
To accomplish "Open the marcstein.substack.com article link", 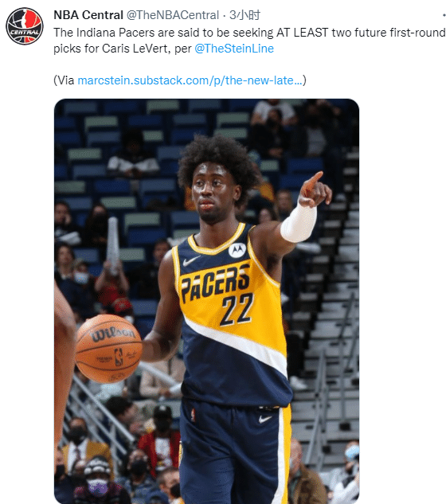I will [x=190, y=80].
